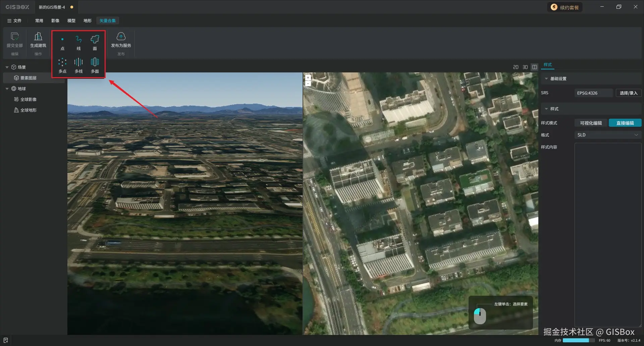
Task: Open the 文件 menu
Action: pos(14,21)
